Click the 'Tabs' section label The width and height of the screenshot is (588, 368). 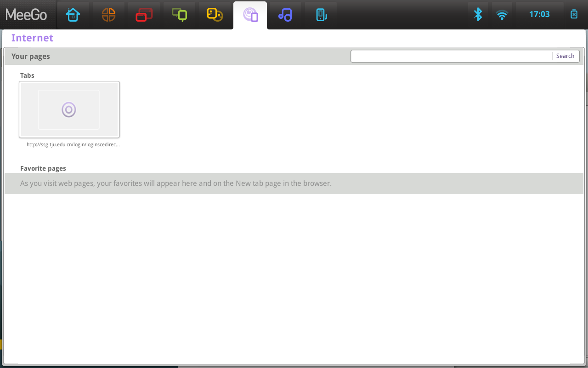pos(27,75)
